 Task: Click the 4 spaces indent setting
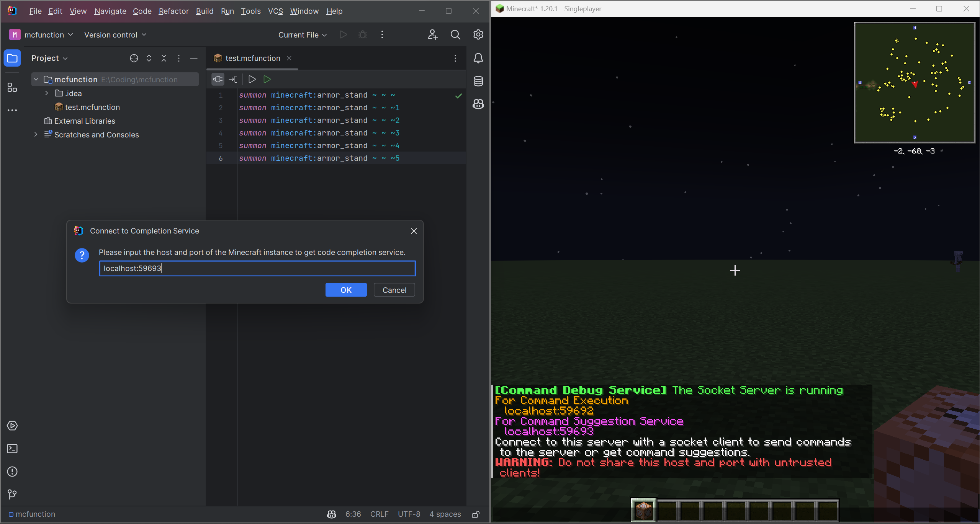pos(445,514)
